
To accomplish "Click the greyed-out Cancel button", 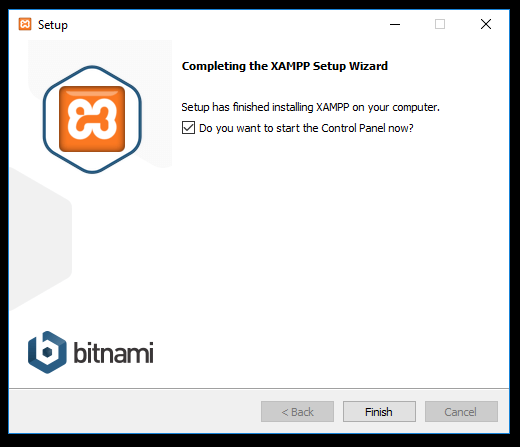I will coord(461,412).
